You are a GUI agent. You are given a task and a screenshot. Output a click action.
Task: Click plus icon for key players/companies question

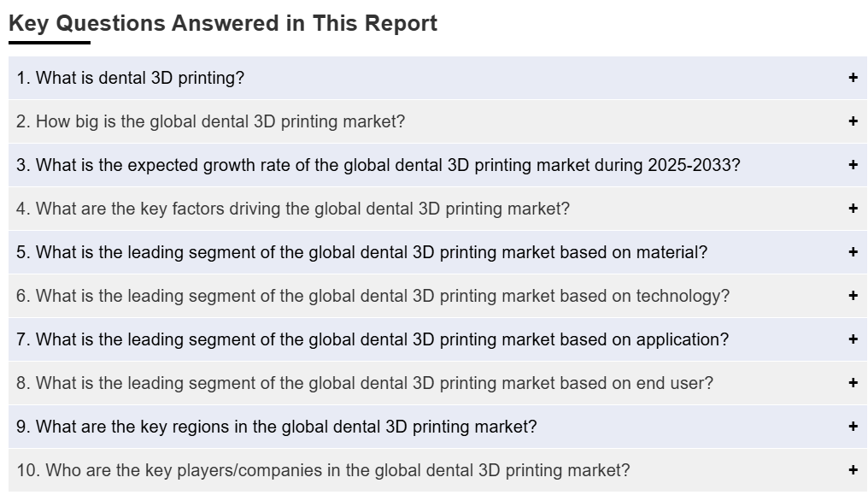[853, 470]
